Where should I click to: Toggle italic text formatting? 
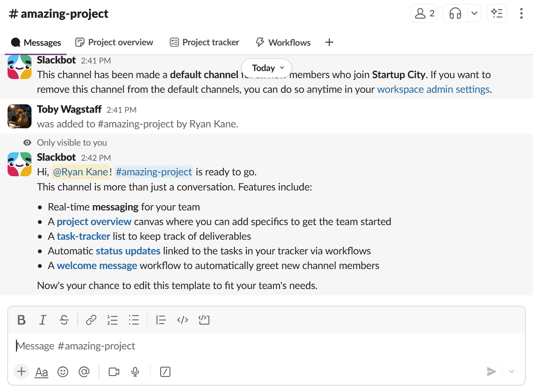click(x=43, y=320)
